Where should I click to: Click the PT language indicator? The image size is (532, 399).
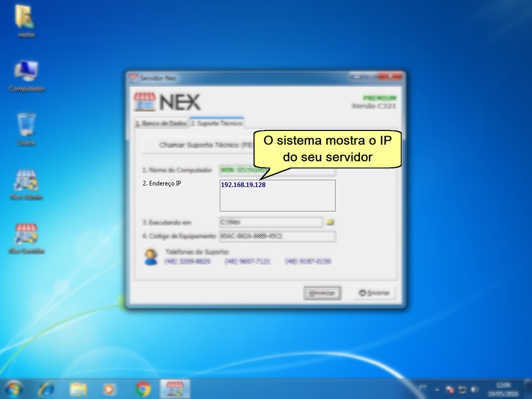423,388
